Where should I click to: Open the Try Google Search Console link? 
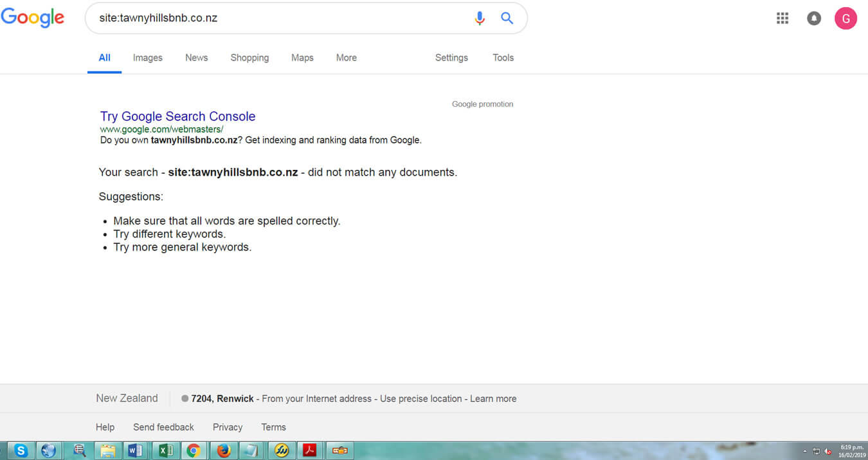click(x=178, y=116)
